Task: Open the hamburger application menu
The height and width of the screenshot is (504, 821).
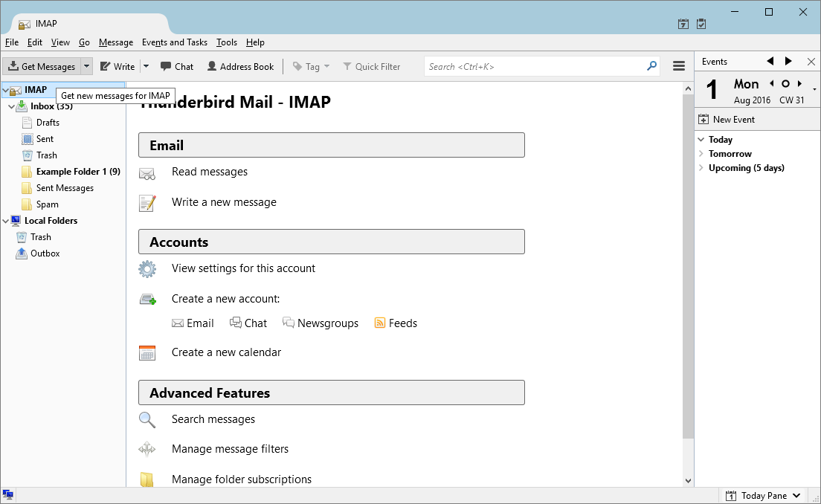Action: 678,66
